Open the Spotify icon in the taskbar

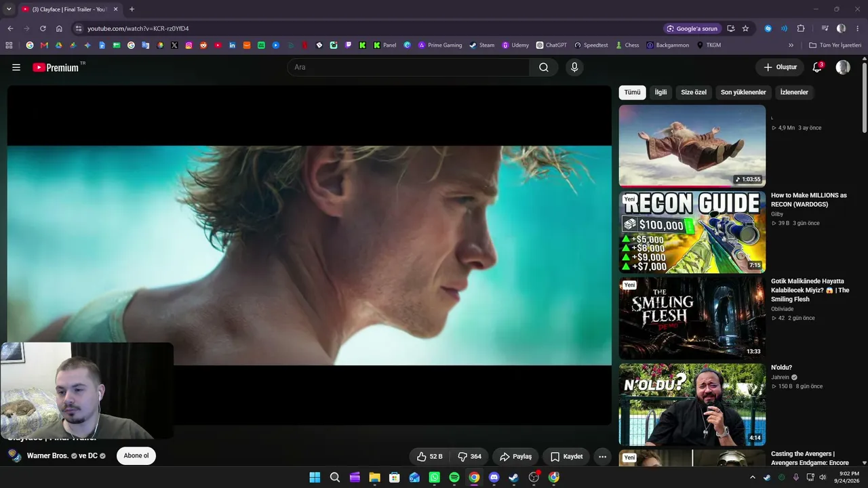pyautogui.click(x=454, y=477)
